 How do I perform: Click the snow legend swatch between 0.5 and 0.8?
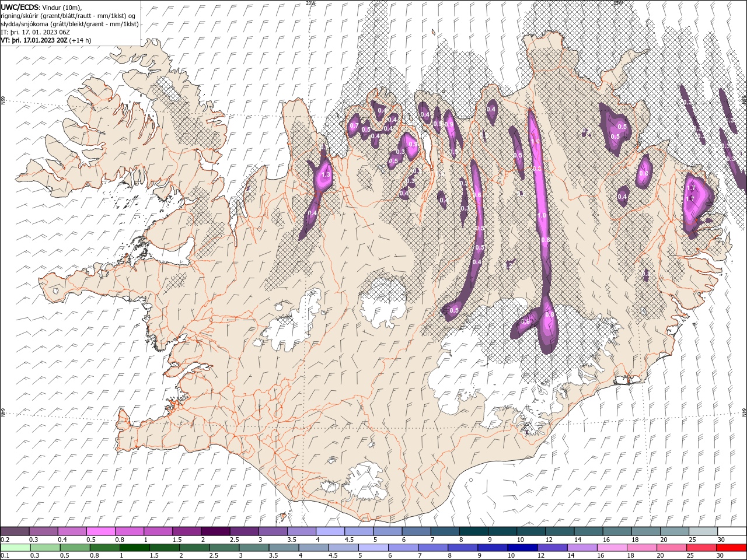point(100,531)
